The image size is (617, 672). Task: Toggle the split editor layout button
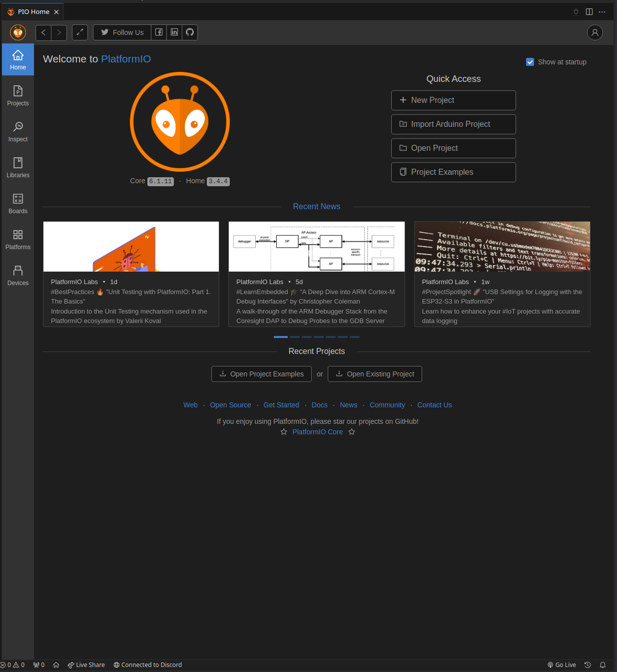[589, 12]
